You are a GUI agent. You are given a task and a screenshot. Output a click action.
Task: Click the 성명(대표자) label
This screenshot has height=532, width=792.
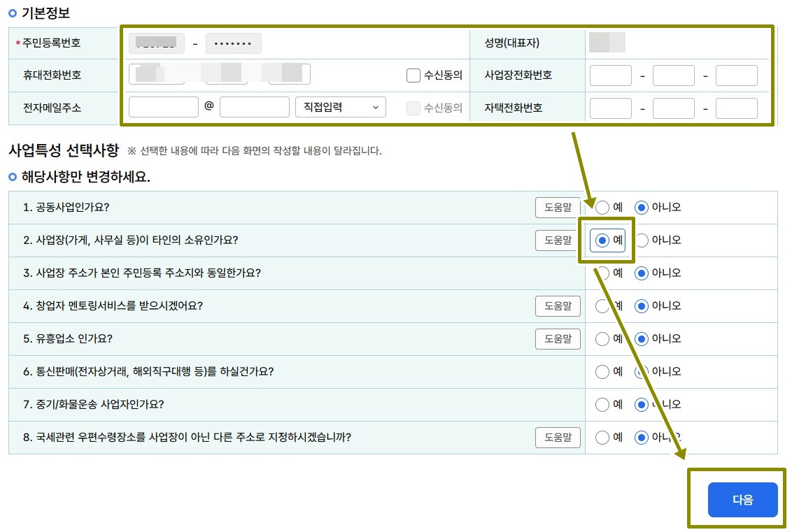pos(511,43)
